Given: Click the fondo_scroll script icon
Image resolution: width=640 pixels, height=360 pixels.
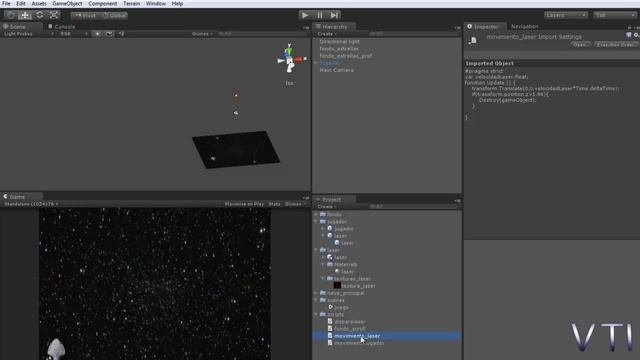Looking at the screenshot, I should [x=330, y=329].
